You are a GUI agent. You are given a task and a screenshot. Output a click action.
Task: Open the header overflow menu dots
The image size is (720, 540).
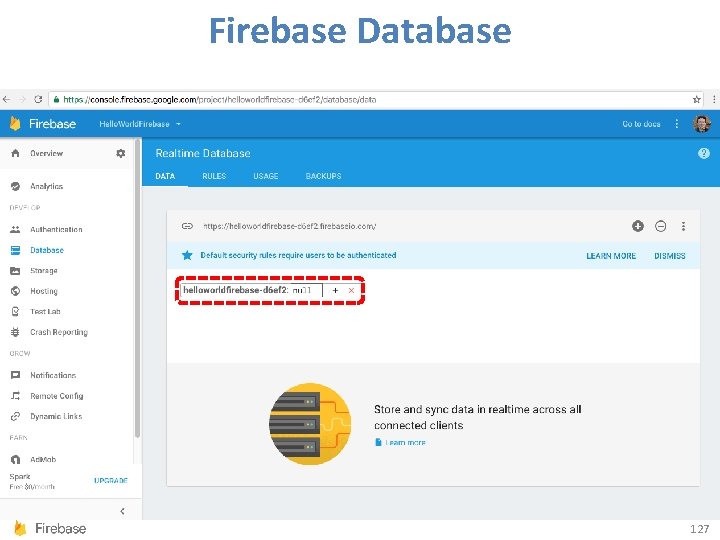(x=676, y=124)
